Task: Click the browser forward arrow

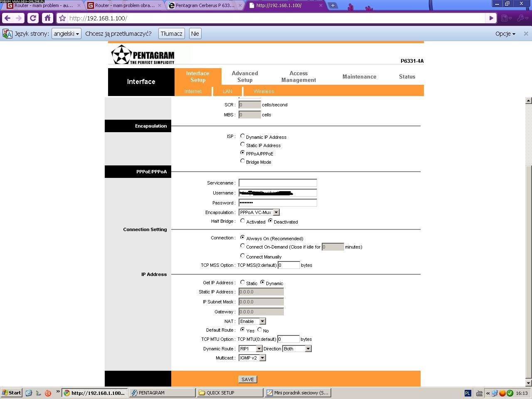Action: click(19, 18)
